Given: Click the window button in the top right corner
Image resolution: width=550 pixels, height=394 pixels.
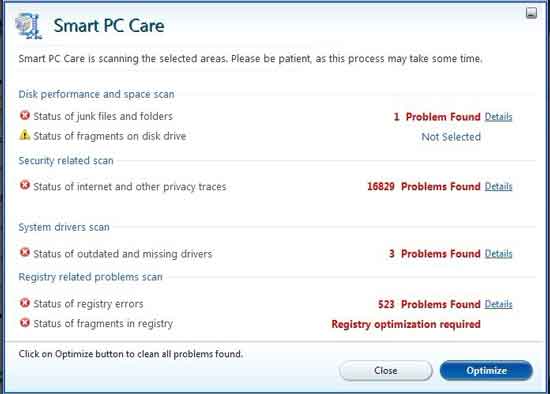Looking at the screenshot, I should click(x=531, y=13).
